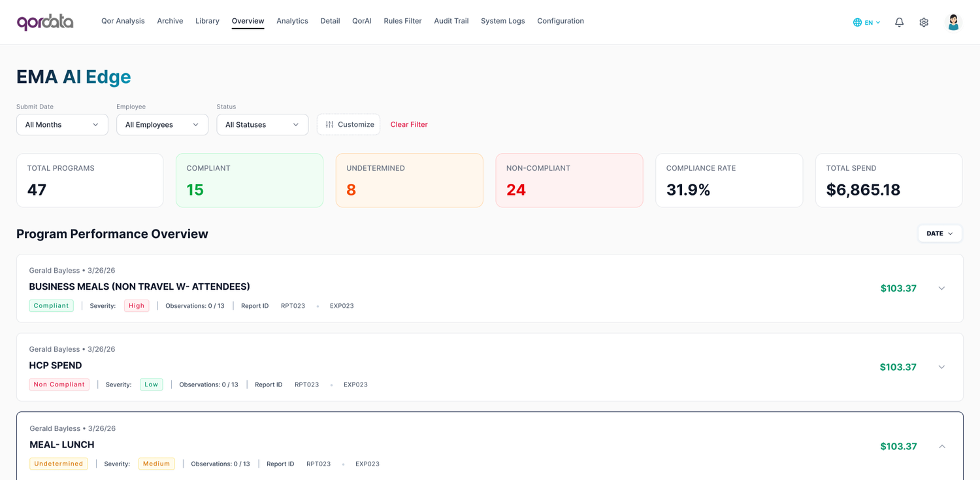
Task: Select the Overview tab
Action: 248,21
